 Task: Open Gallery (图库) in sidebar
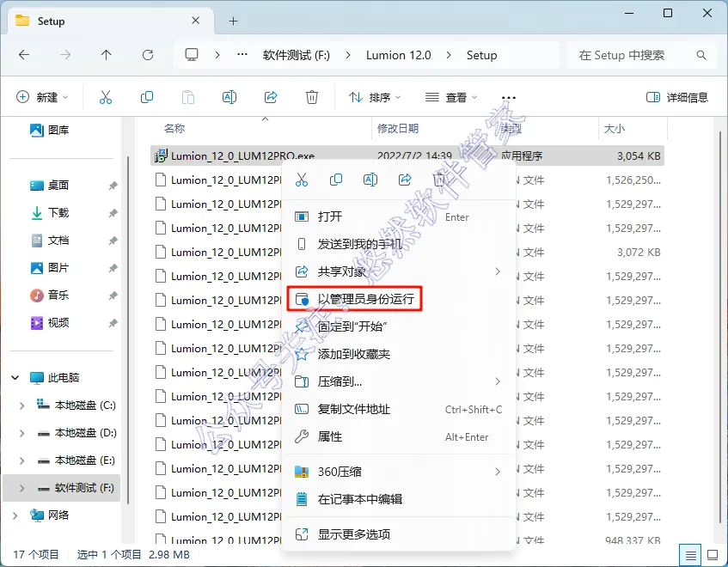pyautogui.click(x=49, y=130)
